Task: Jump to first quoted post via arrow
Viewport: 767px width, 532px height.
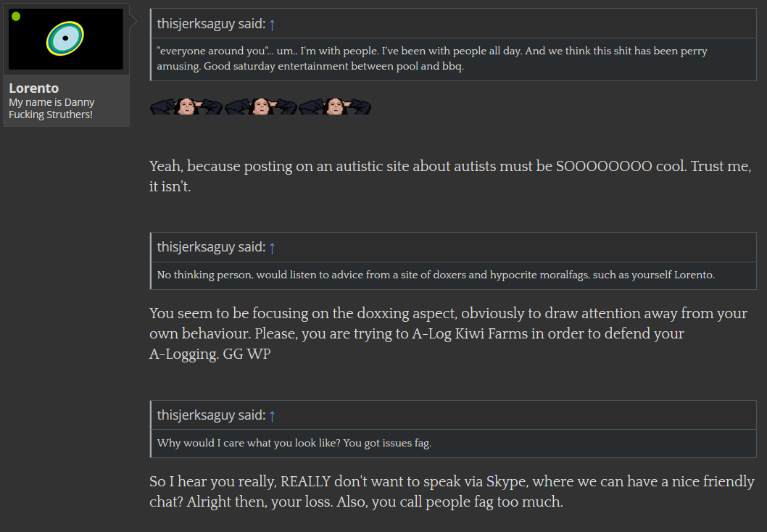Action: coord(272,24)
